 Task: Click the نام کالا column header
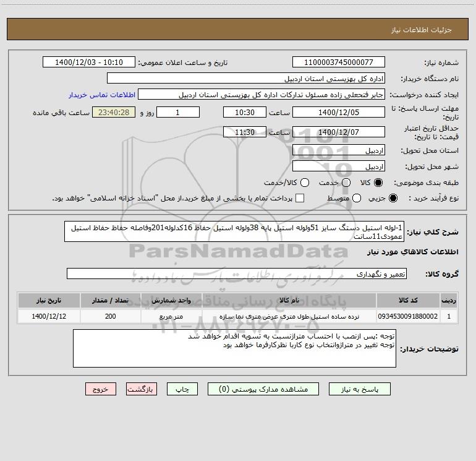coord(289,300)
